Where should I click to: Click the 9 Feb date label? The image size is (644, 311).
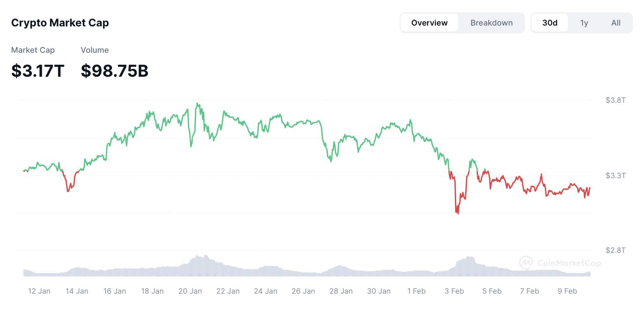(567, 291)
